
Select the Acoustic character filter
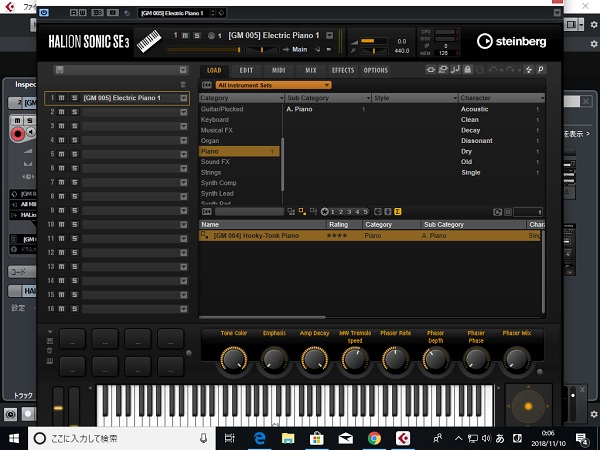[474, 109]
